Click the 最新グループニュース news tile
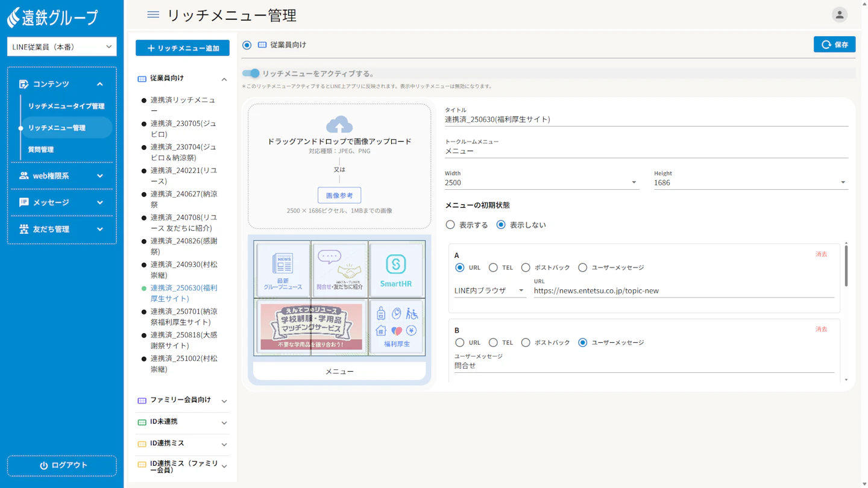The height and width of the screenshot is (488, 868). (x=283, y=269)
